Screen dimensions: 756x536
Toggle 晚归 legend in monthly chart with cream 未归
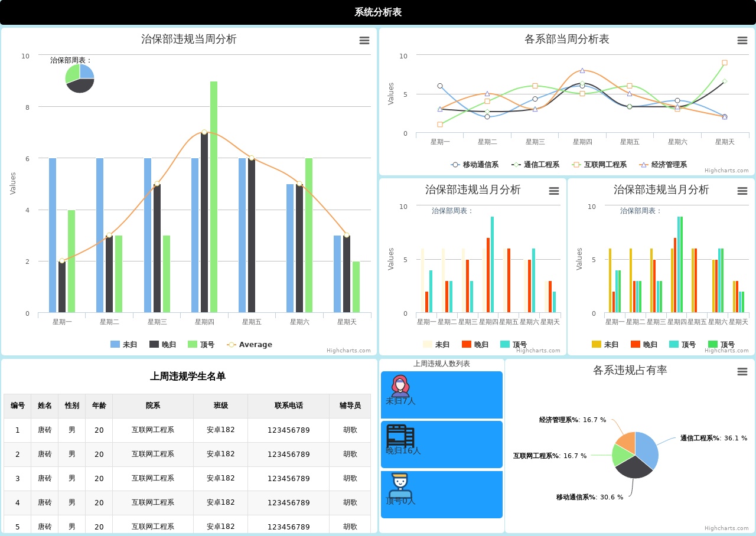coord(475,344)
